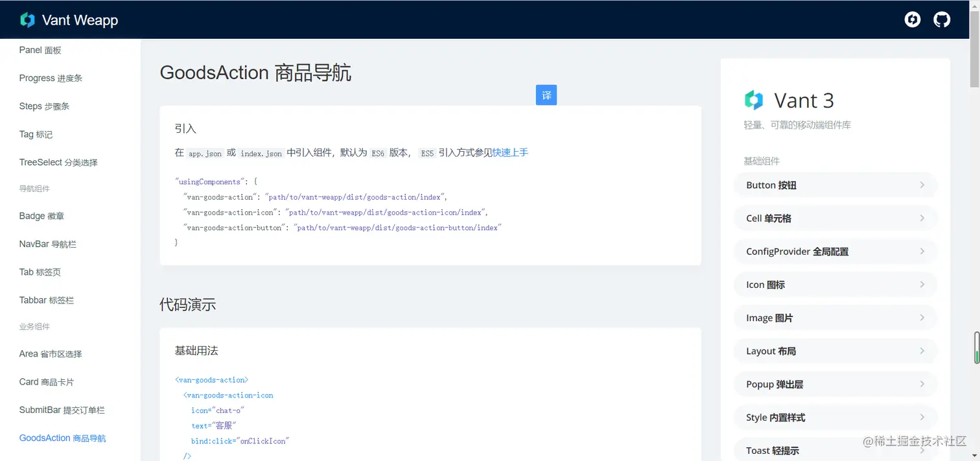Click the van-goods-action-icon path code line
Viewport: 980px width, 461px height.
coord(336,212)
